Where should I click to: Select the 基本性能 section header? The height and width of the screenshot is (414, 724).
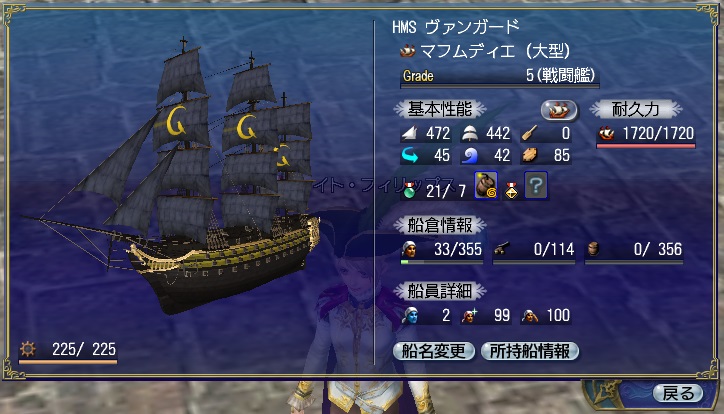440,109
